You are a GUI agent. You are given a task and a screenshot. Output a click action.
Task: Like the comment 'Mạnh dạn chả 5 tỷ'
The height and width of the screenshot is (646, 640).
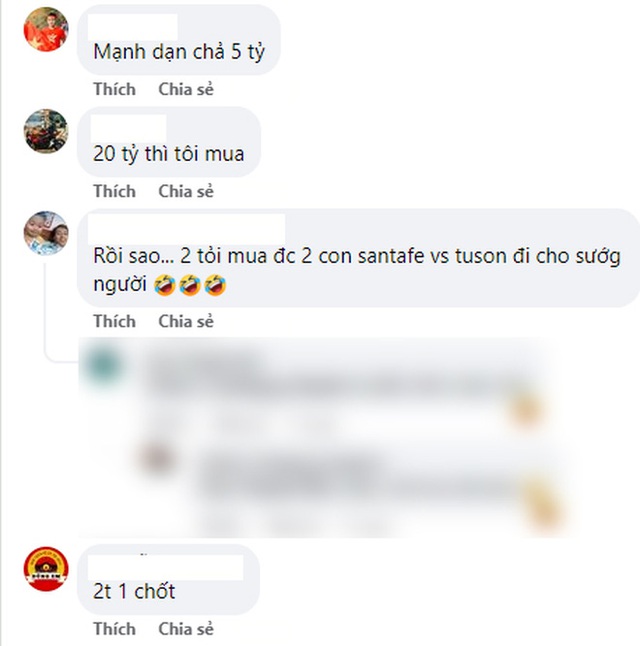(x=115, y=89)
